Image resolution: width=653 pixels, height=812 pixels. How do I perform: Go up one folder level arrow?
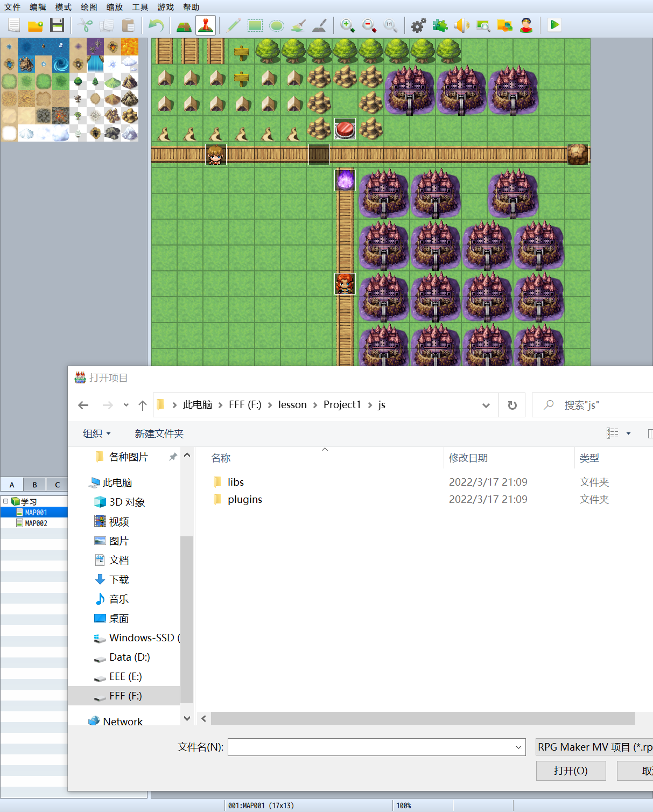(x=143, y=405)
